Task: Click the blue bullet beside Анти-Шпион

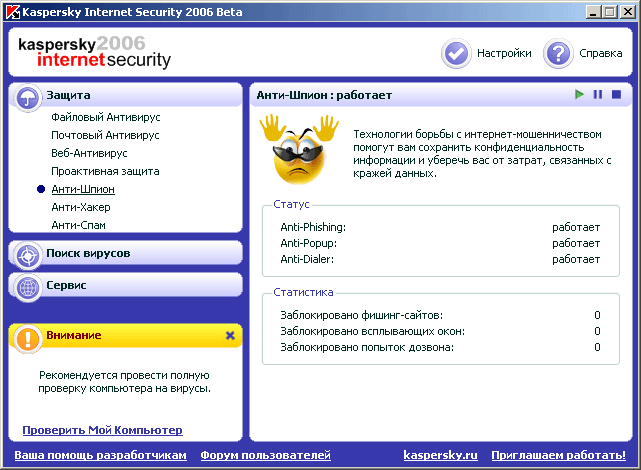Action: pos(40,189)
